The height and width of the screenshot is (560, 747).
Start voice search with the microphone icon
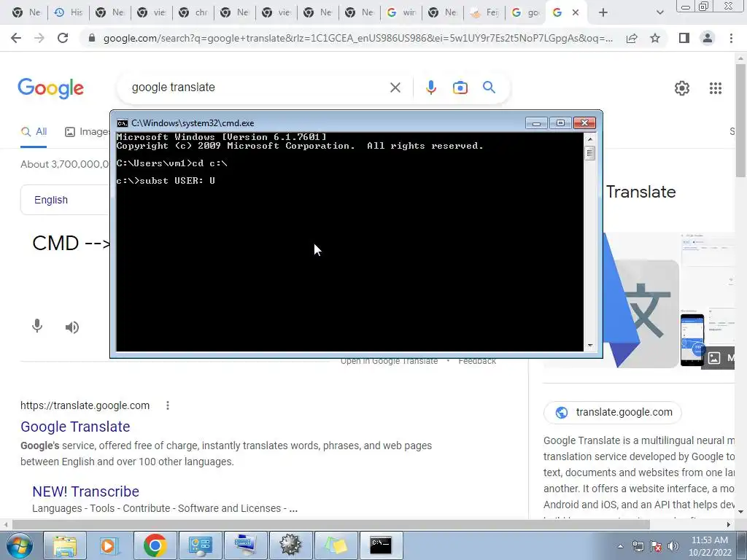(430, 87)
